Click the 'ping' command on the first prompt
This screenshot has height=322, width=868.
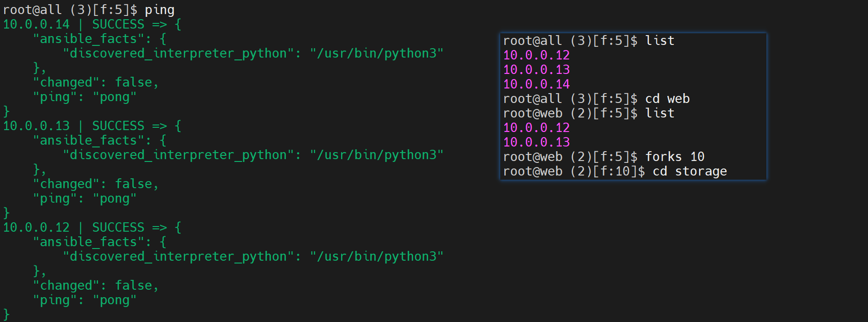[160, 10]
